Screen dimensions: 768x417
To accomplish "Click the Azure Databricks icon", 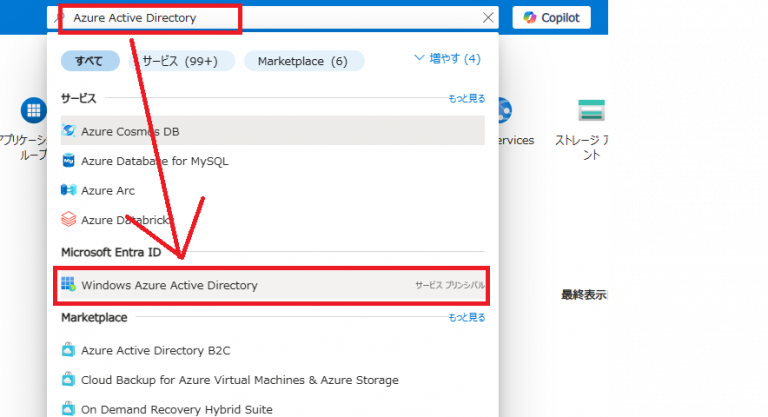I will pos(69,220).
